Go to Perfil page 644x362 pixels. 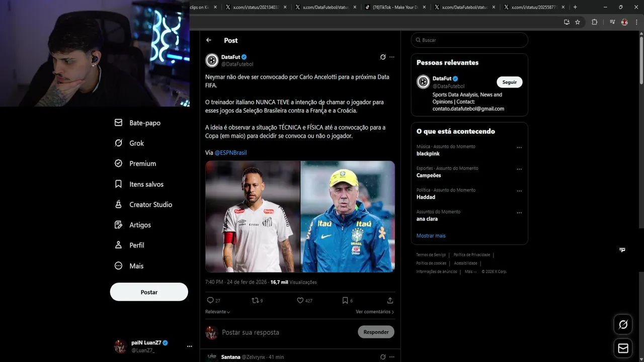[x=129, y=245]
